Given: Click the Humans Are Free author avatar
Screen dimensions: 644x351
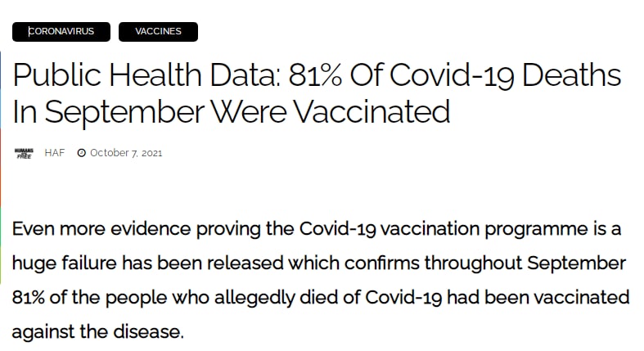Looking at the screenshot, I should [x=25, y=153].
